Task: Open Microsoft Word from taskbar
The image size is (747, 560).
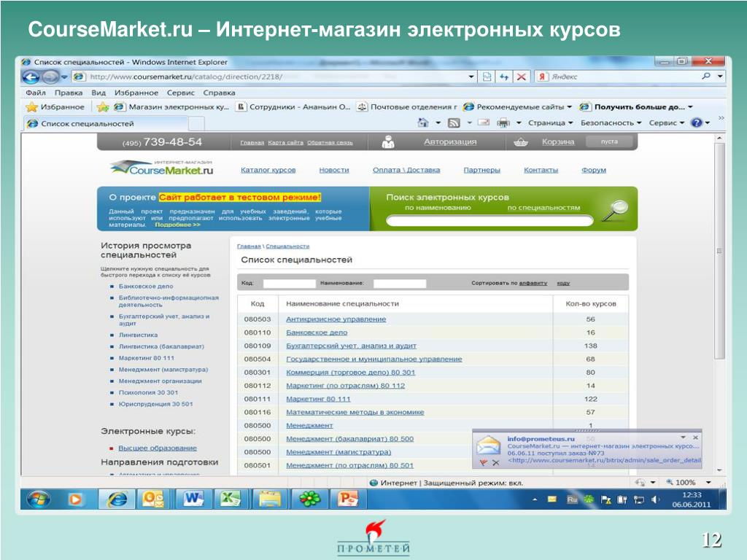Action: pyautogui.click(x=193, y=499)
